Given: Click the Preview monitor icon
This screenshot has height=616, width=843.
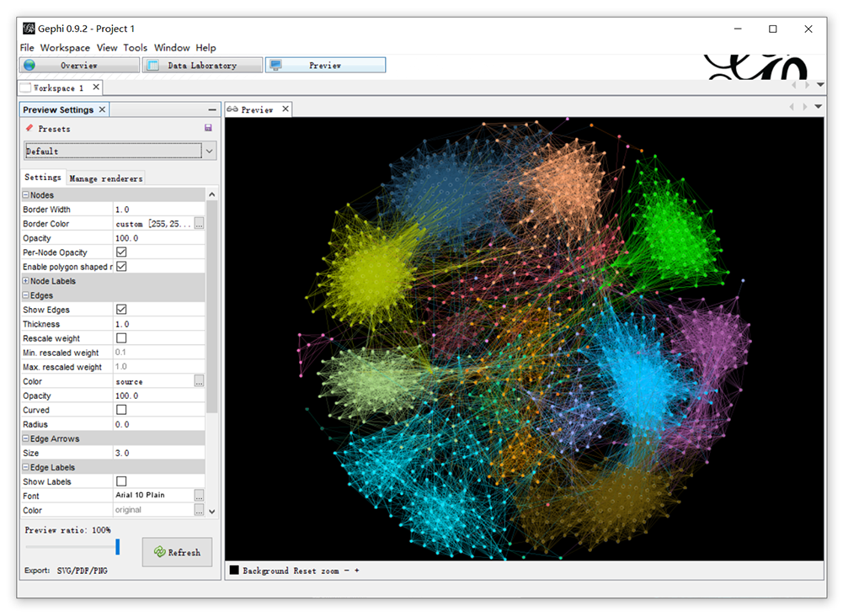Looking at the screenshot, I should click(x=275, y=65).
